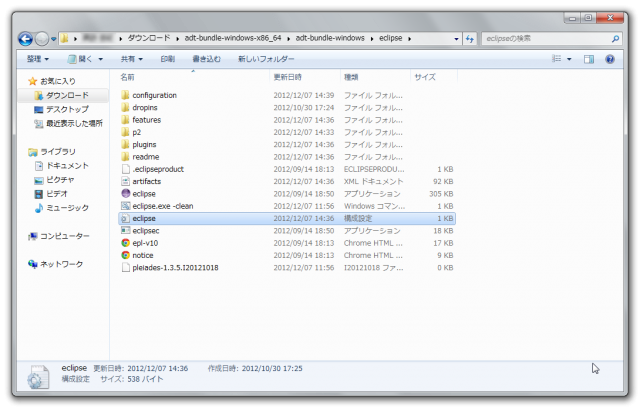Click the refresh icon next to address bar

470,39
